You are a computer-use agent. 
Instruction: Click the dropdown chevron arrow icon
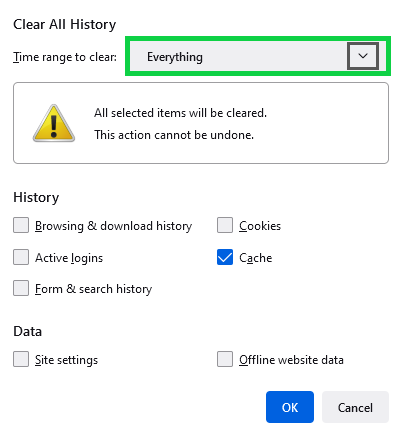363,56
